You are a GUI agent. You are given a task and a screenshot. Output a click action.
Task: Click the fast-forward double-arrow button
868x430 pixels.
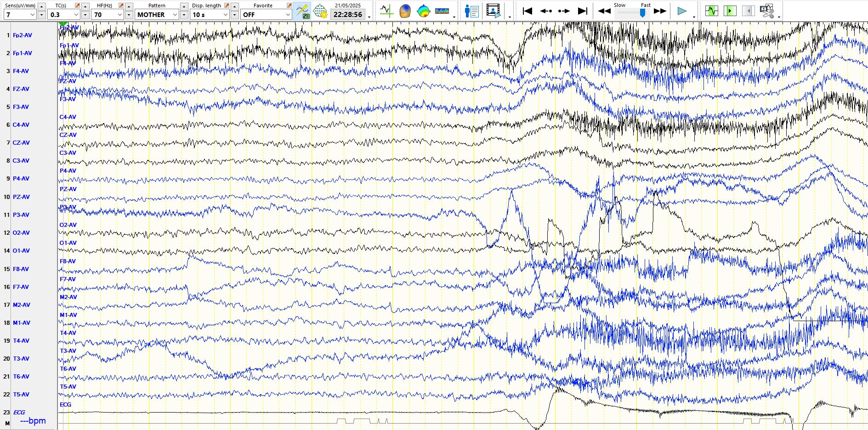pyautogui.click(x=660, y=11)
